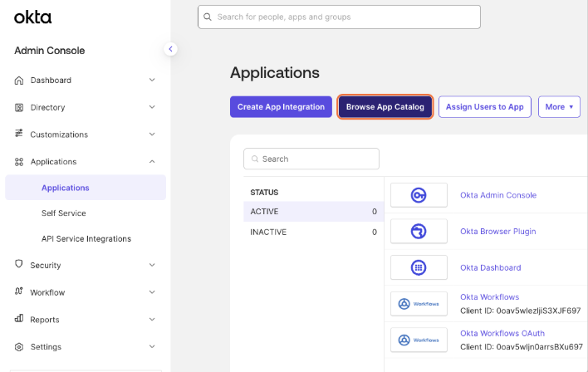
Task: Focus the applications list Search field
Action: tap(311, 159)
